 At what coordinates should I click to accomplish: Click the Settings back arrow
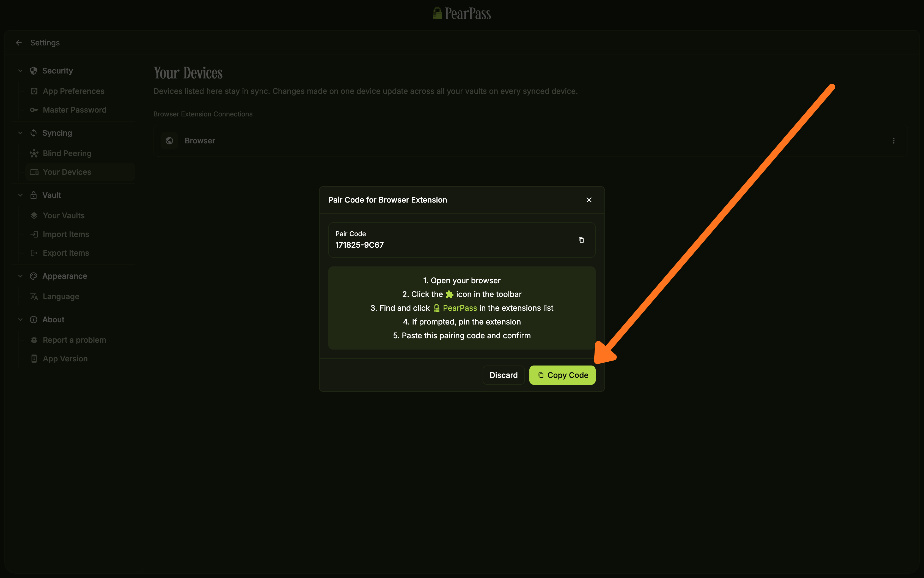point(19,43)
